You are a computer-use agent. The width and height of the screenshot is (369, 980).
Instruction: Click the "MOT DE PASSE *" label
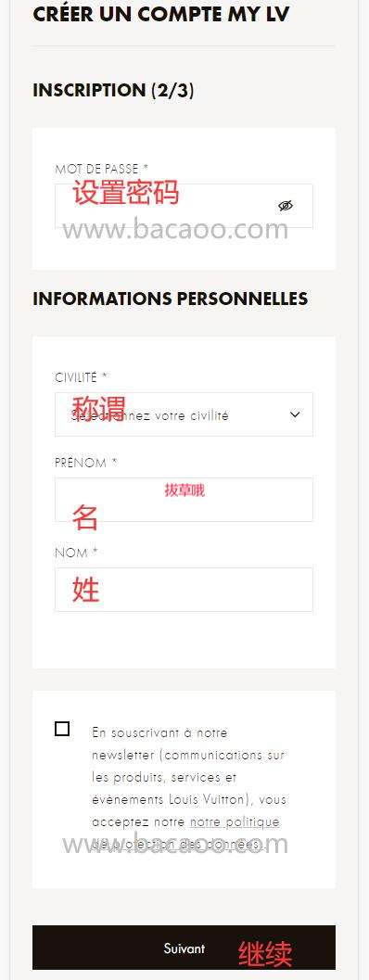point(102,169)
